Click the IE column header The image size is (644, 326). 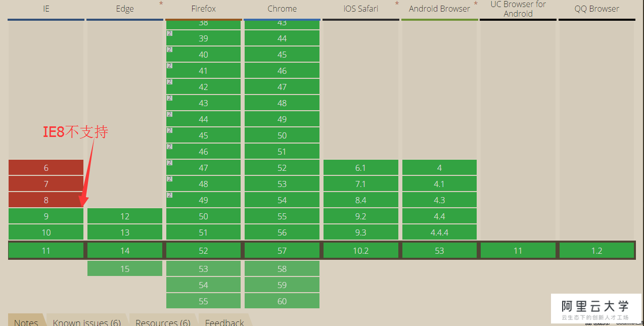pyautogui.click(x=46, y=9)
